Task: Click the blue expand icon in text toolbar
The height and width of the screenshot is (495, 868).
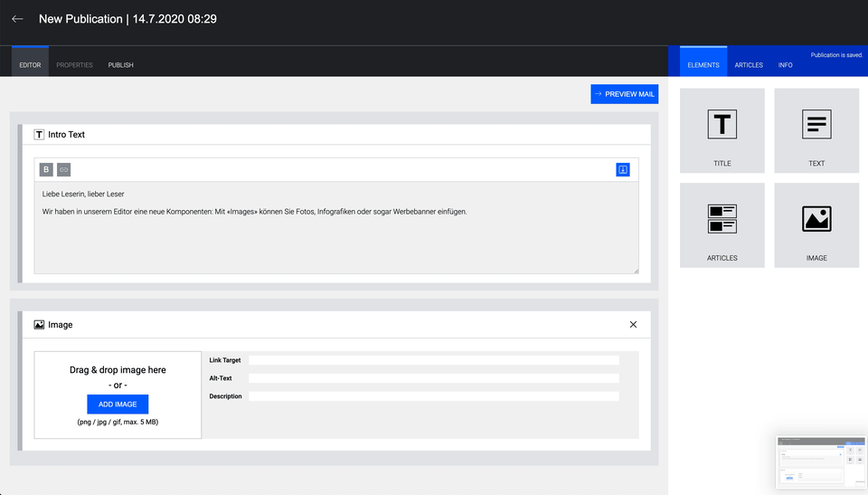Action: pyautogui.click(x=623, y=169)
